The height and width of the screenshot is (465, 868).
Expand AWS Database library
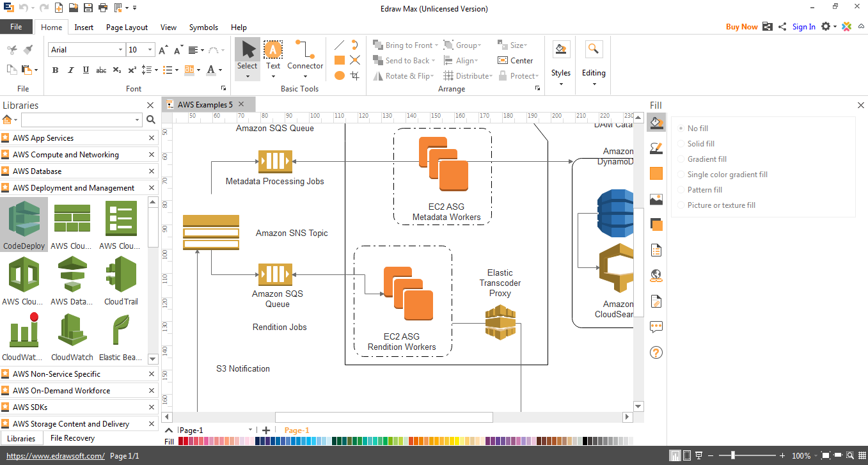point(79,171)
